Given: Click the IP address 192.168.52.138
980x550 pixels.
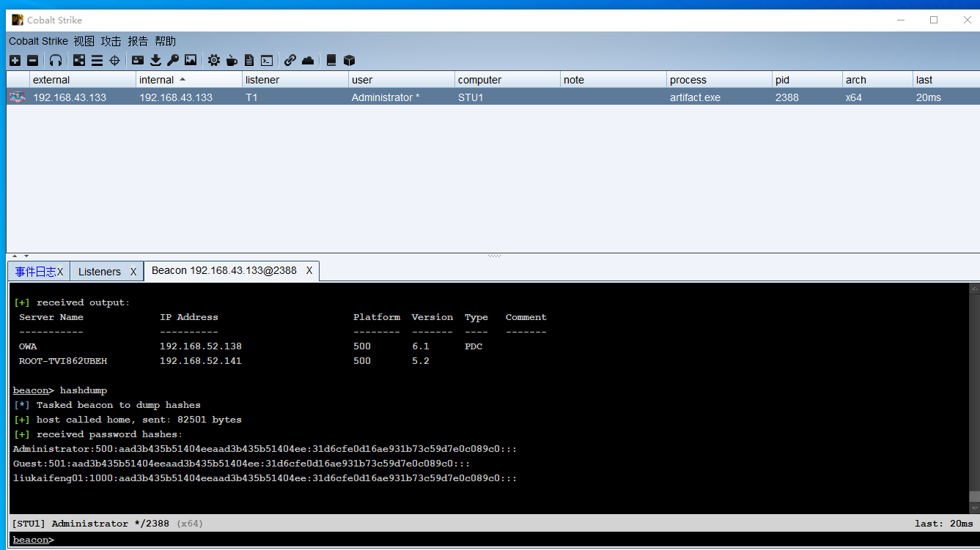Looking at the screenshot, I should pyautogui.click(x=201, y=346).
